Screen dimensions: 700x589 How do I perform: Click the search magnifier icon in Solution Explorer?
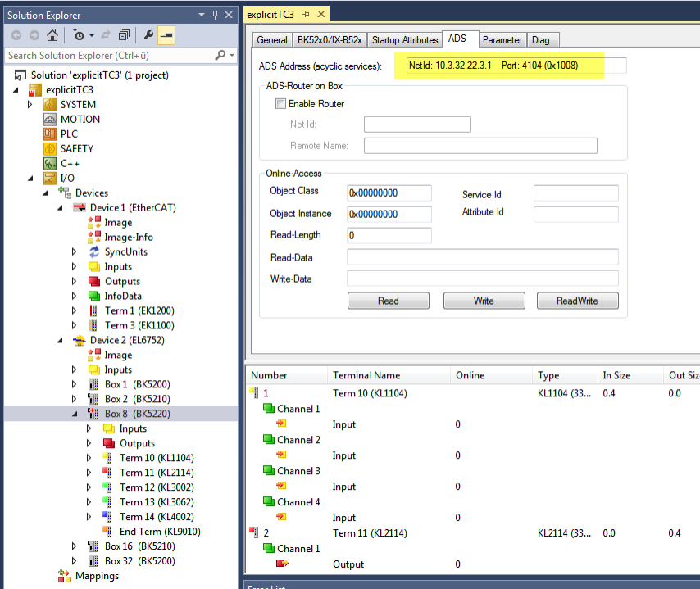tap(220, 56)
